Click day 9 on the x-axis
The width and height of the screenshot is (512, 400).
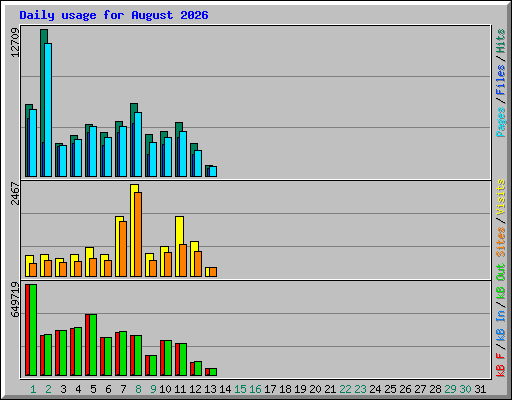[153, 389]
